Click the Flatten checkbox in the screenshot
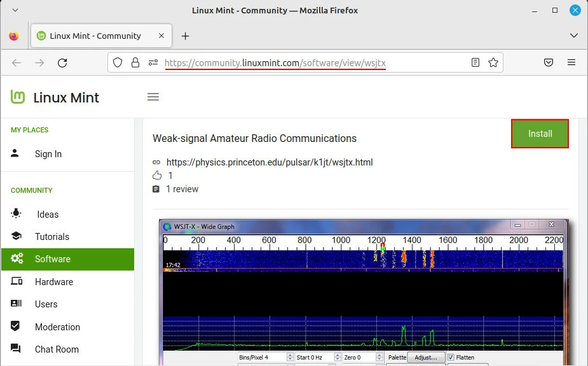Image resolution: width=588 pixels, height=366 pixels. (x=451, y=357)
